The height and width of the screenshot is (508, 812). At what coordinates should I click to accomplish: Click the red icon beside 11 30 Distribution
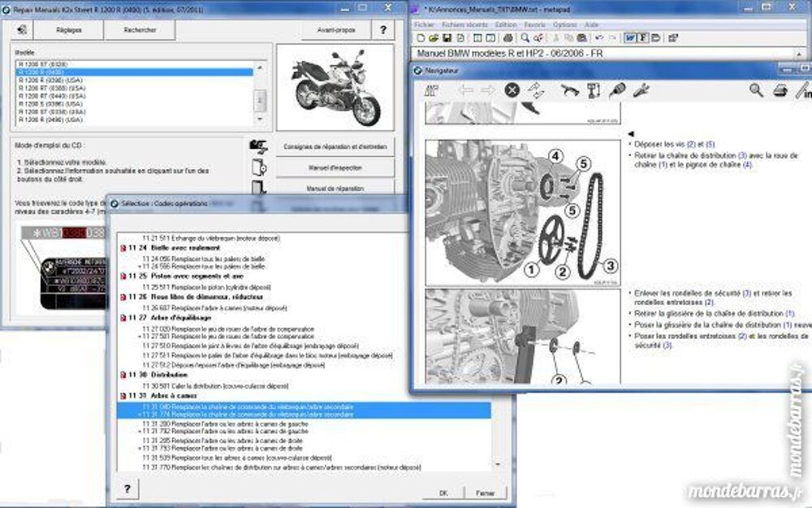123,375
